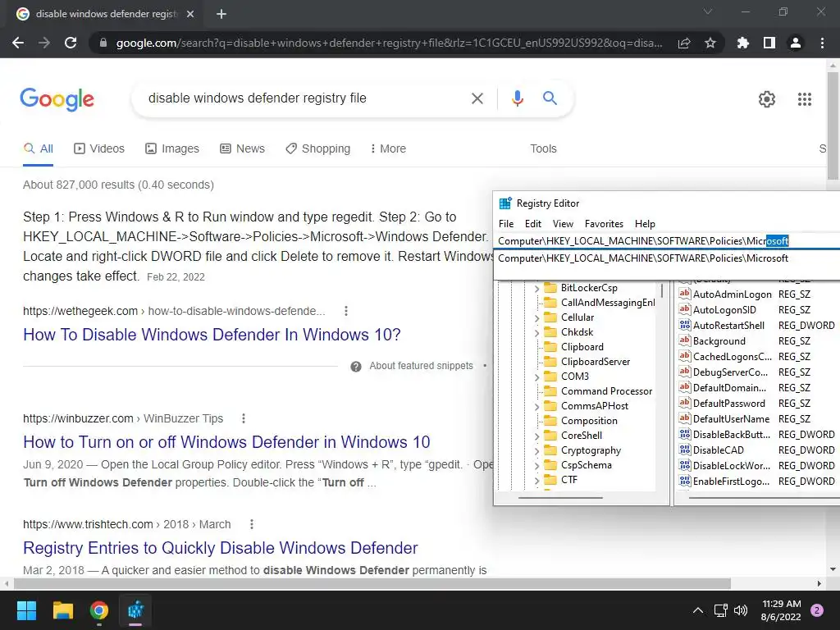Select the All search tab

38,149
